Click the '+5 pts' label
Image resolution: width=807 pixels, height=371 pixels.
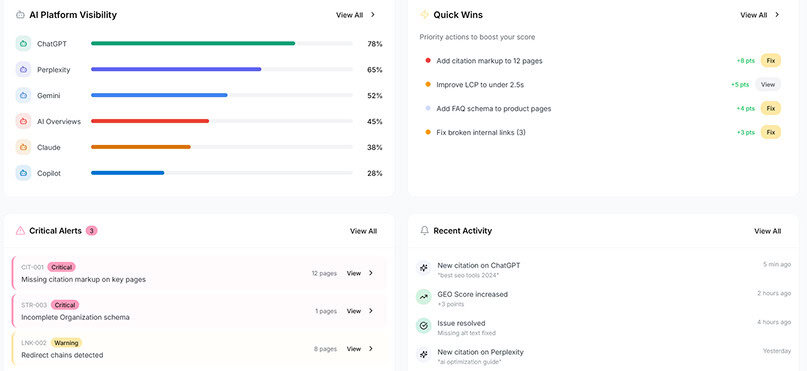(740, 84)
